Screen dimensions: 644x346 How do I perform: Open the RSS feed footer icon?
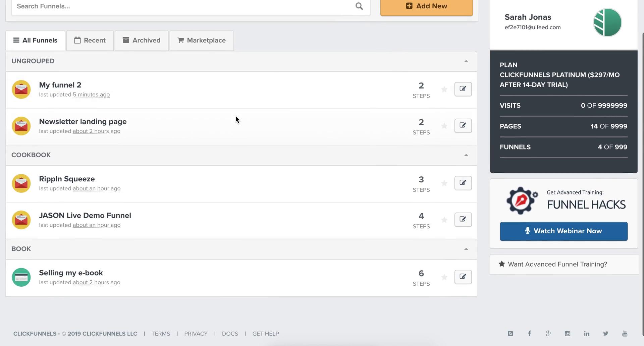(511, 333)
